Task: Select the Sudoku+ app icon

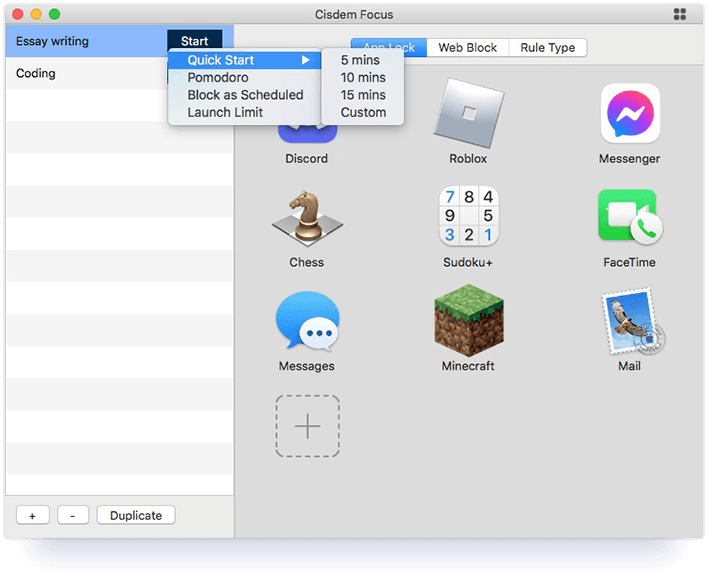Action: [x=469, y=216]
